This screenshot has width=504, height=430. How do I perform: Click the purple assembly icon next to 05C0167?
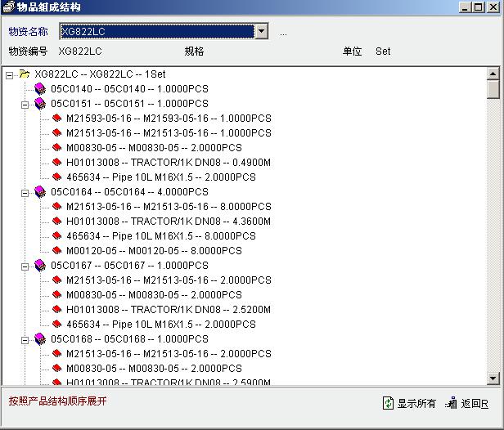tap(40, 266)
